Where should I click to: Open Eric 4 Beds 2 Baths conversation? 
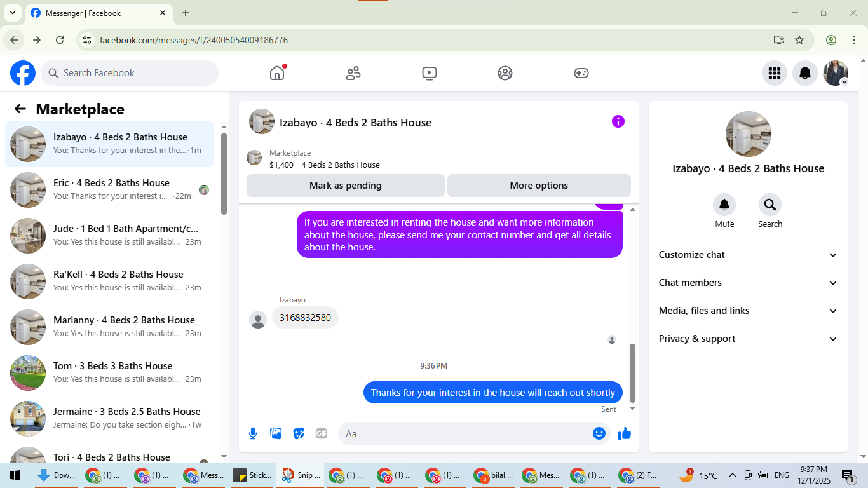[109, 190]
